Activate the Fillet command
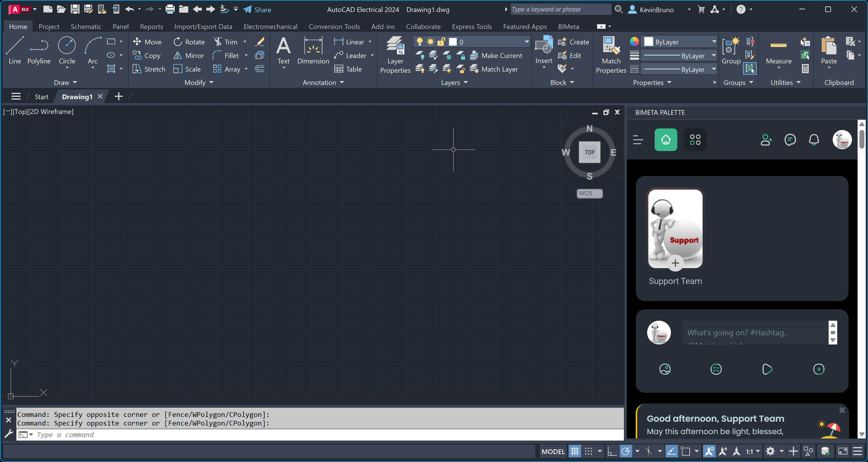The width and height of the screenshot is (868, 462). click(226, 55)
